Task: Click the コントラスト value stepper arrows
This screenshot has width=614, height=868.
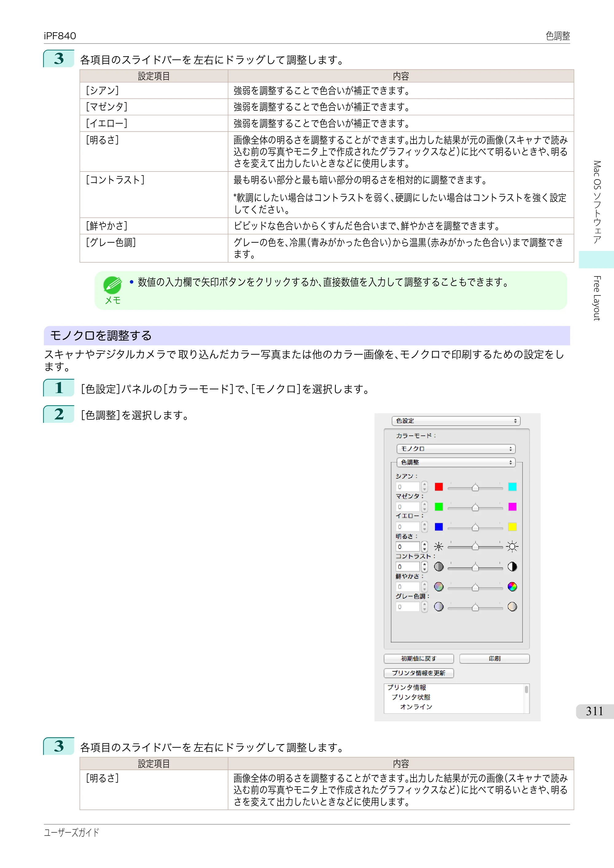Action: [x=425, y=567]
